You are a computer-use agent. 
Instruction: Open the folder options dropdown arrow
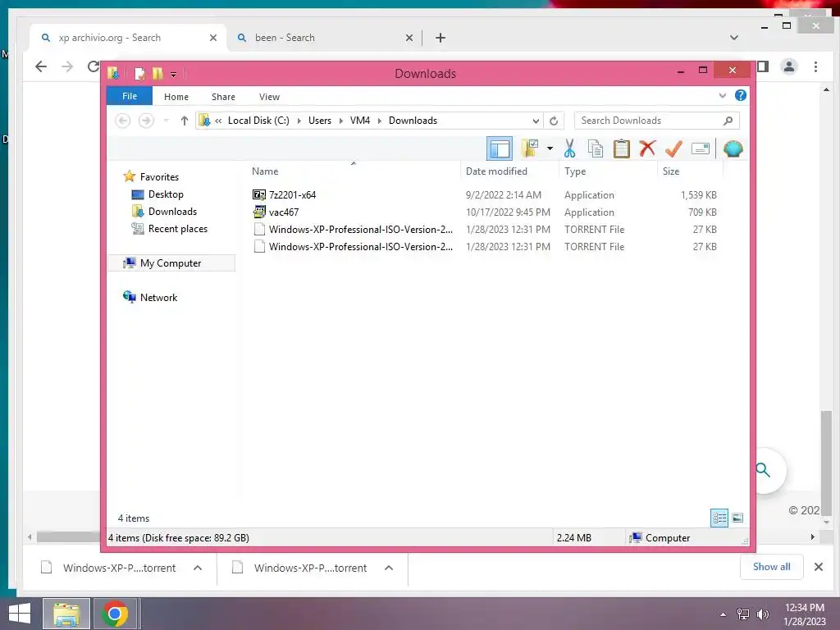click(x=550, y=148)
